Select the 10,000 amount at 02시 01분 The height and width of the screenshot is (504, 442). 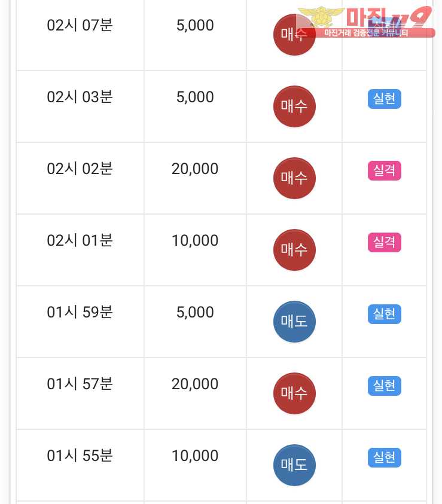coord(195,241)
